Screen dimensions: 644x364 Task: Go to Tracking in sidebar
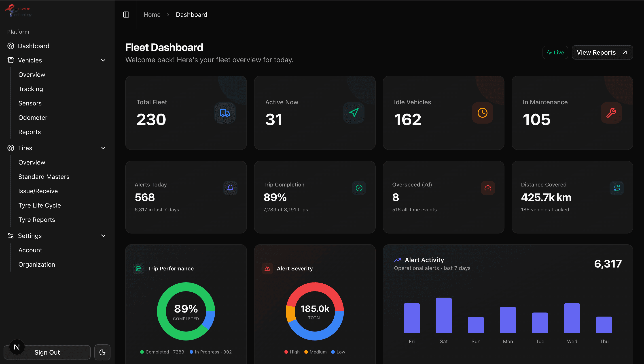[x=31, y=89]
